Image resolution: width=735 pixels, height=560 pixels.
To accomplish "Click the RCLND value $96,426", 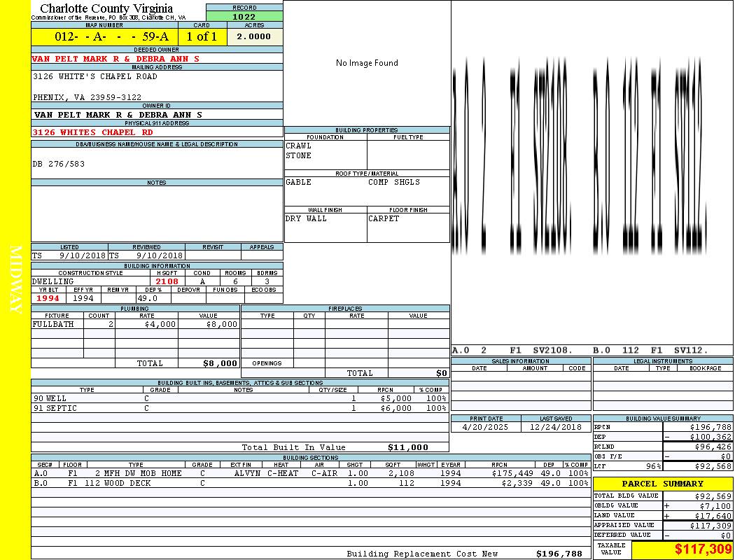I will 713,447.
